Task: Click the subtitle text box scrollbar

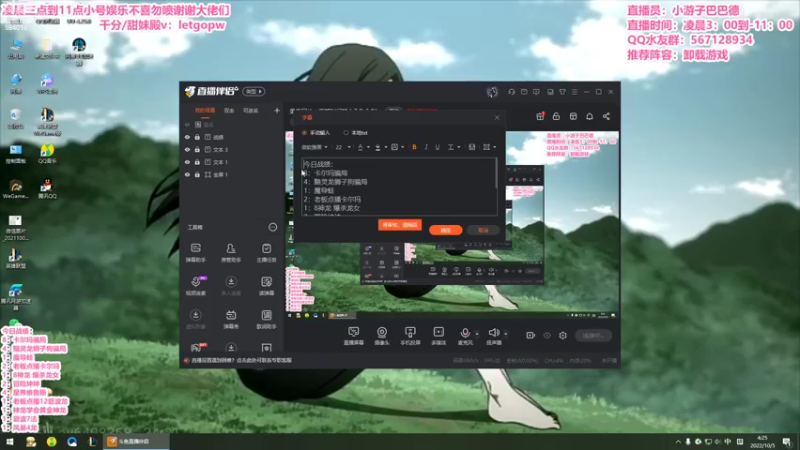Action: tap(495, 174)
